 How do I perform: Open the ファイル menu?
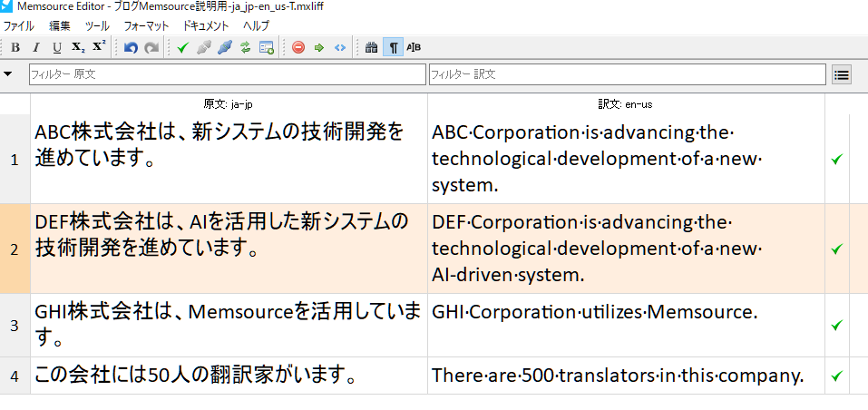coord(18,26)
